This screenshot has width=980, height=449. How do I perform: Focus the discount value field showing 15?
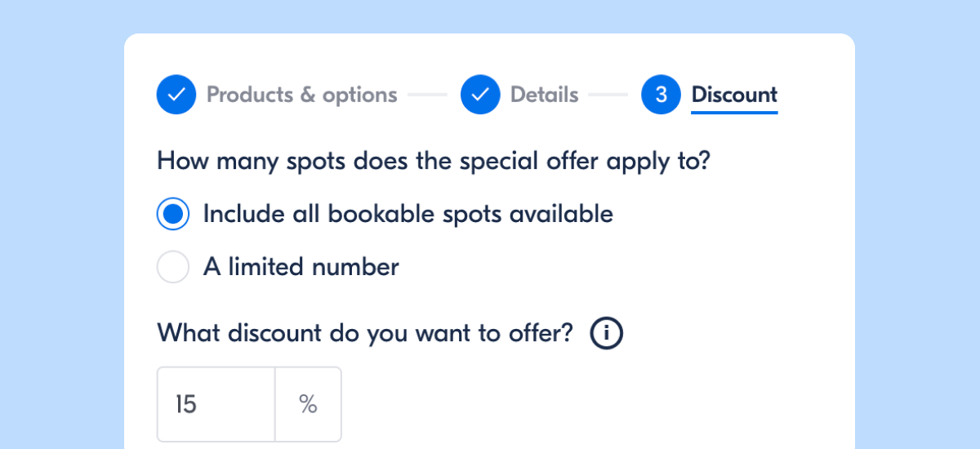click(216, 404)
